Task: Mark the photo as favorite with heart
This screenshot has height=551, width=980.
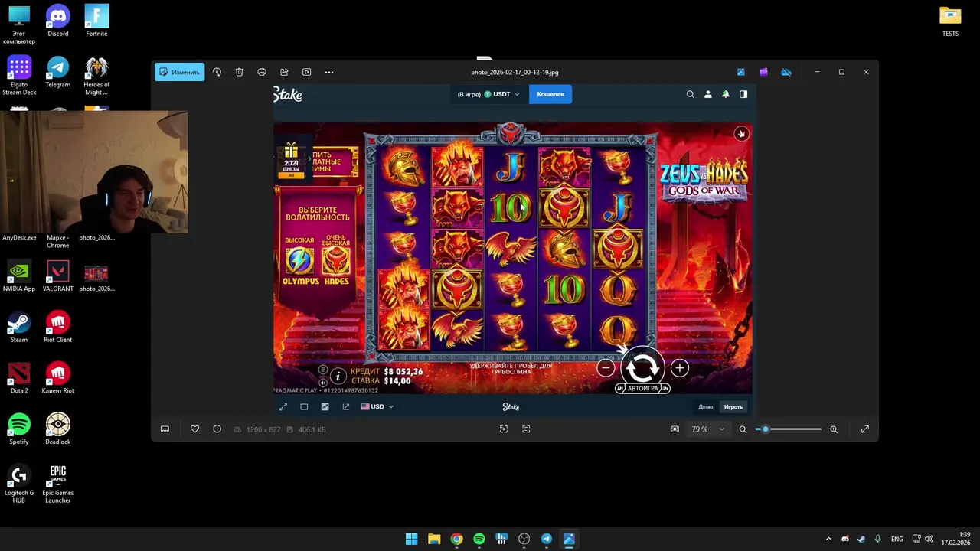Action: [194, 429]
